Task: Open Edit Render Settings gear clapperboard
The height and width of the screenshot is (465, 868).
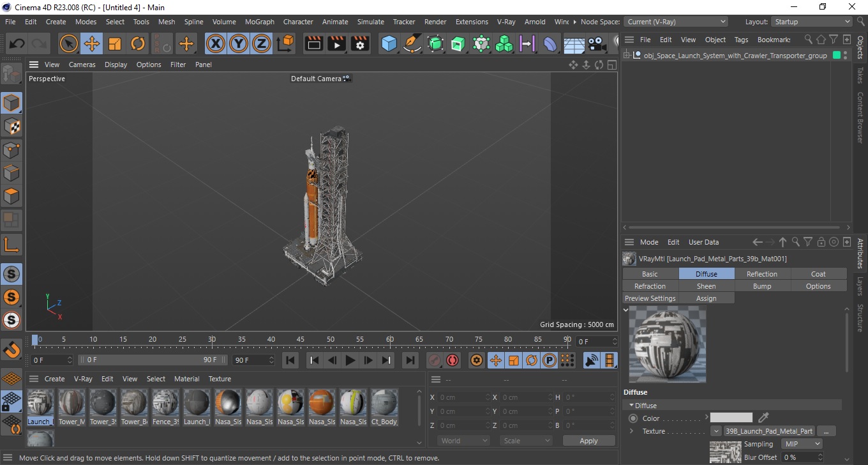Action: (x=360, y=44)
